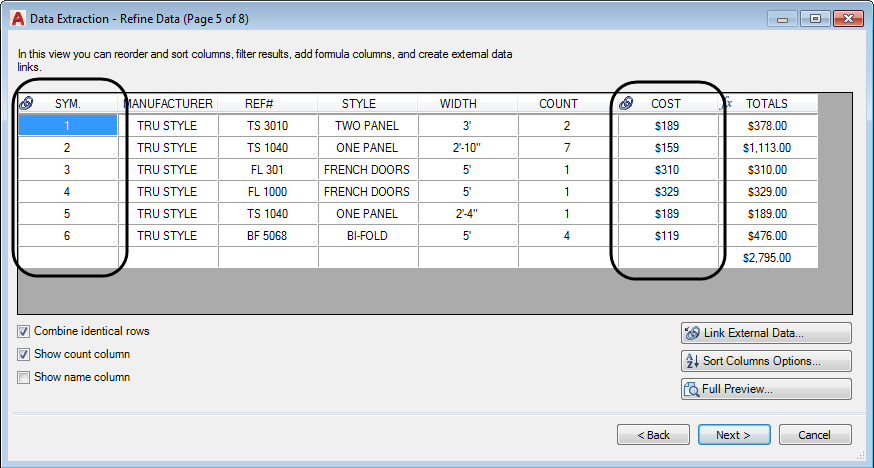
Task: Click the FL 1000 reference cell
Action: coord(268,192)
